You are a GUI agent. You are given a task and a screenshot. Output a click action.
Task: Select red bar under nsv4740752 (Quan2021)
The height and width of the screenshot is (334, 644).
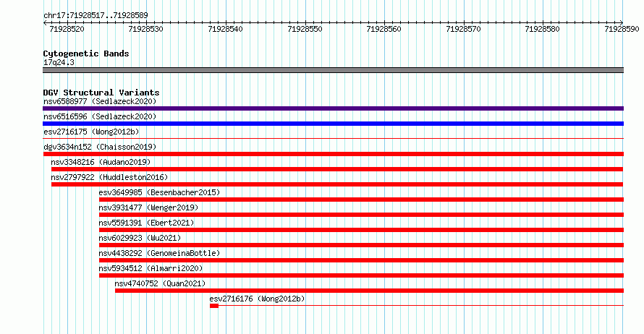coord(369,291)
